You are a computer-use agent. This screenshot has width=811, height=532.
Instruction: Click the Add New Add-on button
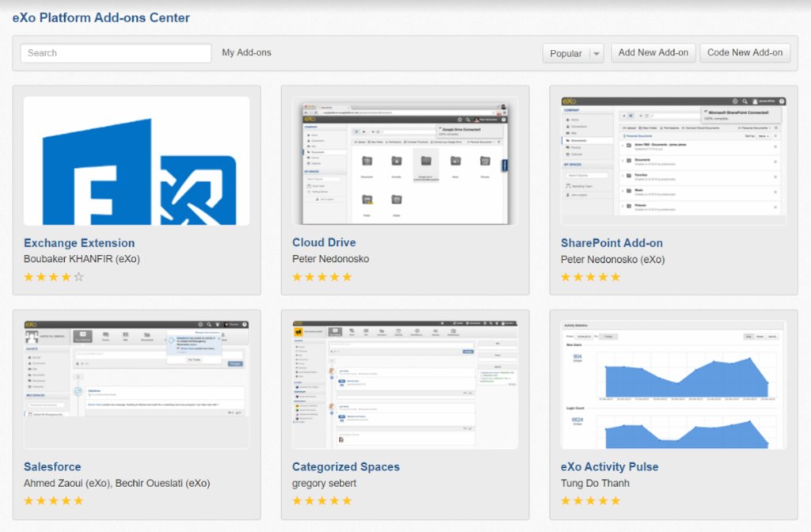click(x=653, y=53)
